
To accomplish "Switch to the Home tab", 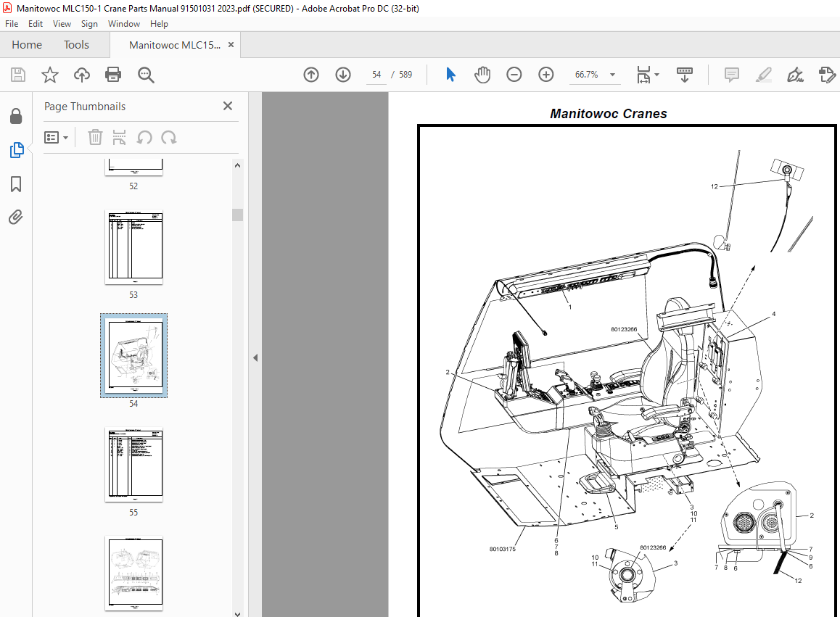I will click(27, 45).
